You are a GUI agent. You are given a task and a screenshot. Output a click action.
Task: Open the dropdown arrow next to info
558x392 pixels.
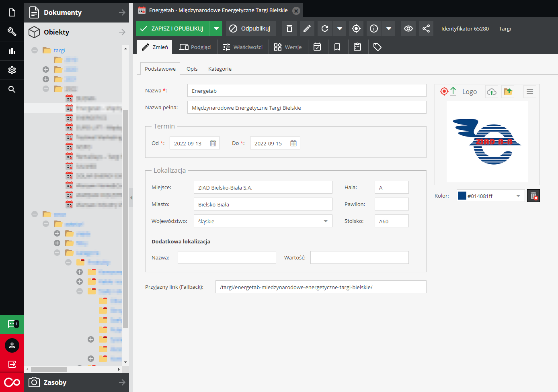click(389, 29)
